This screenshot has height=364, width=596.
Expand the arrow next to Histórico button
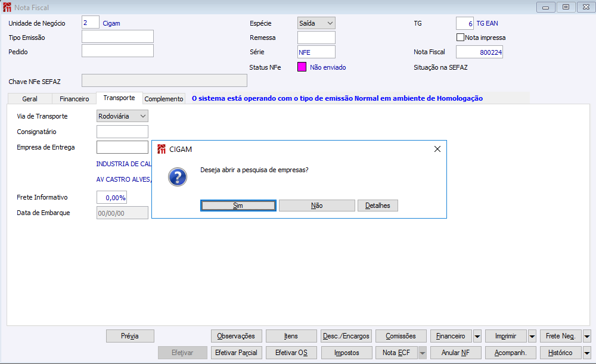(587, 353)
